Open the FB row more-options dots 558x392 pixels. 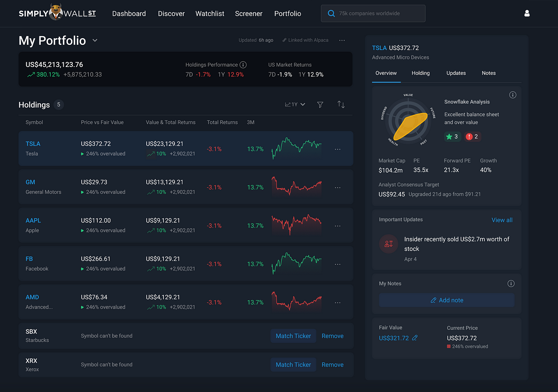point(338,264)
